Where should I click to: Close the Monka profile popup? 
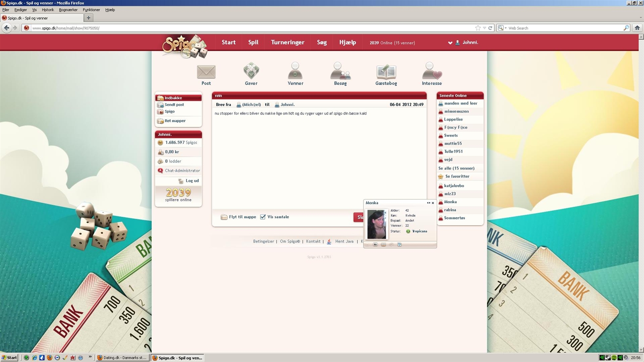click(x=433, y=203)
